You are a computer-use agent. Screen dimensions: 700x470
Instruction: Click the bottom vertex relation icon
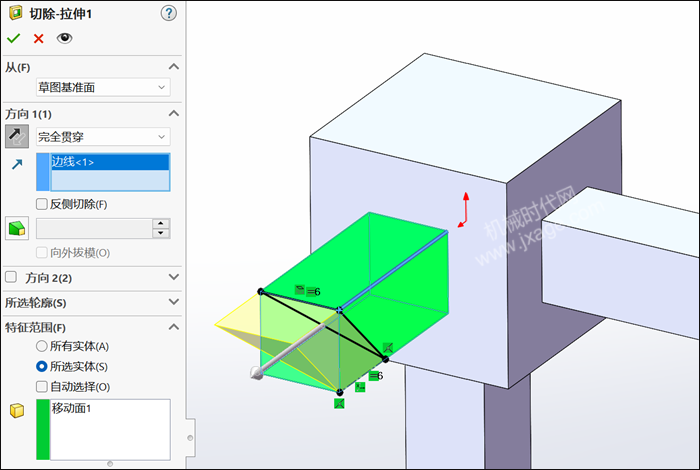[339, 404]
